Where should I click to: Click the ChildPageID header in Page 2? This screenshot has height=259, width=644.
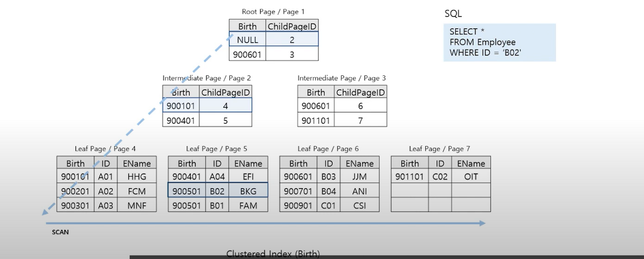[x=225, y=92]
